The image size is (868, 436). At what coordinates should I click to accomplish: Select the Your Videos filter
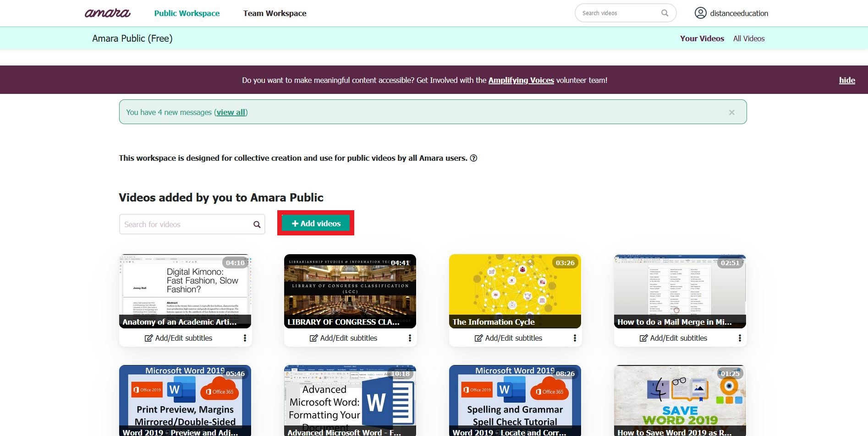click(702, 38)
